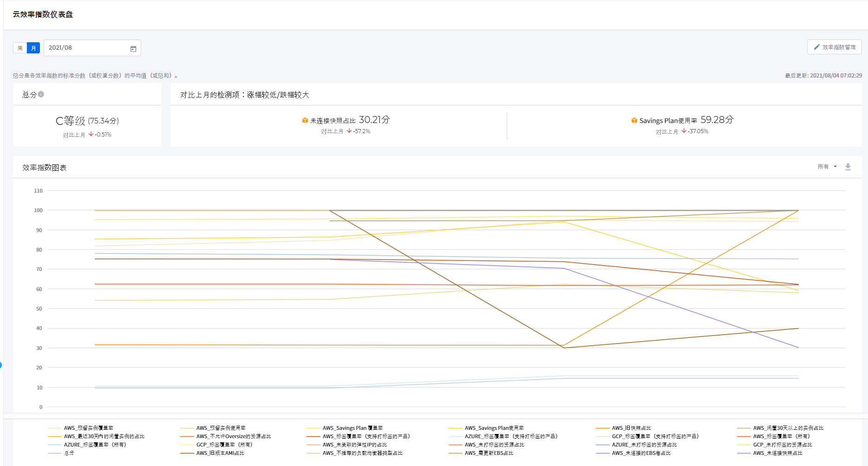This screenshot has width=868, height=466.
Task: Switch to monthly view (月)
Action: coord(33,48)
